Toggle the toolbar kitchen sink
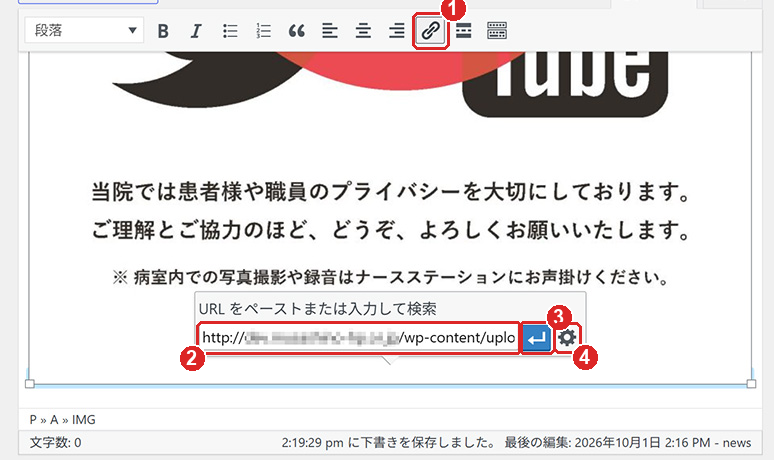Screen dimensions: 774x460 coord(497,31)
